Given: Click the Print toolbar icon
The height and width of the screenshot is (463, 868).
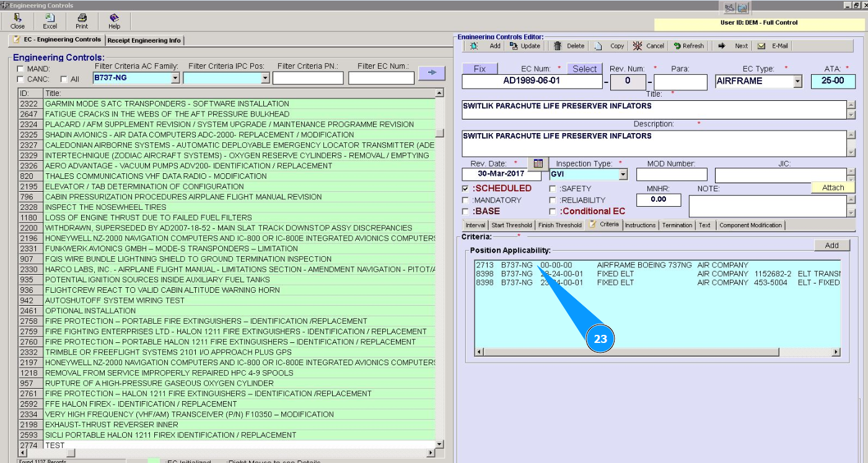Looking at the screenshot, I should tap(82, 21).
